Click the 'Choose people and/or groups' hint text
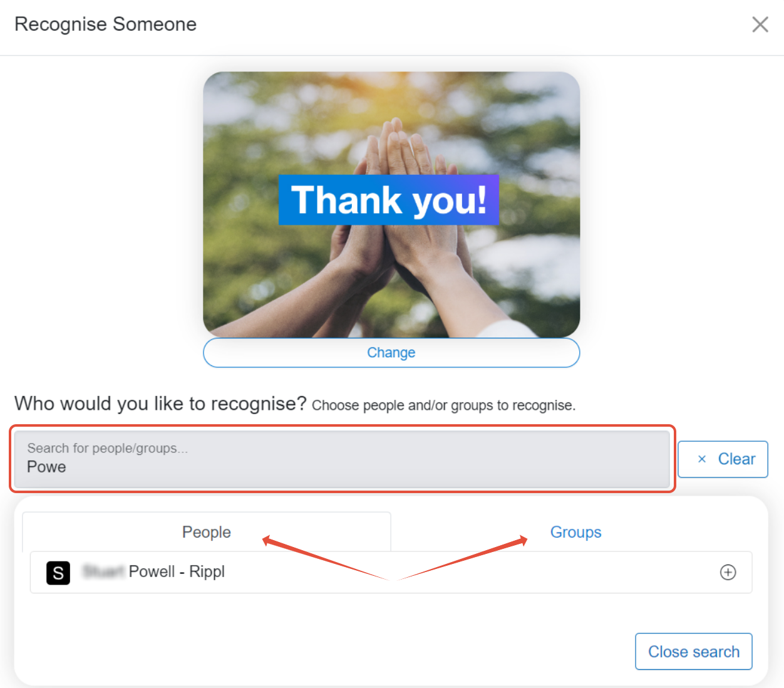This screenshot has width=784, height=688. tap(443, 405)
